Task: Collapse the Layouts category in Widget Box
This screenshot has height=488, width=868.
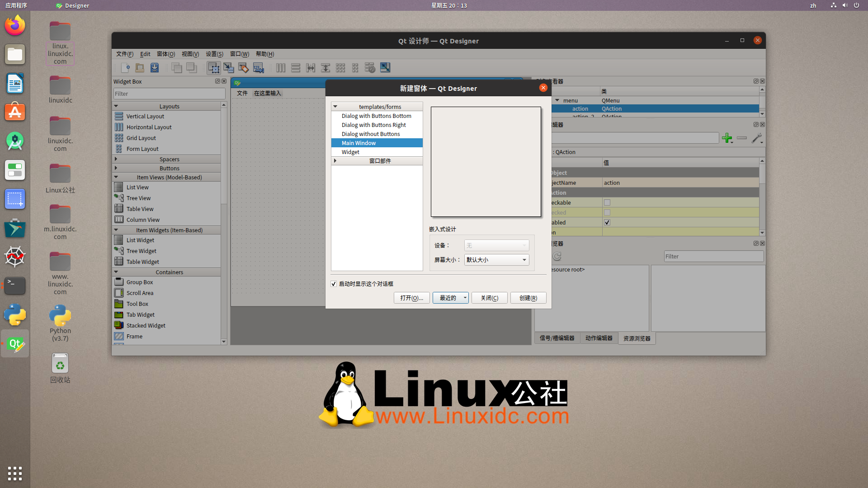Action: pos(116,106)
